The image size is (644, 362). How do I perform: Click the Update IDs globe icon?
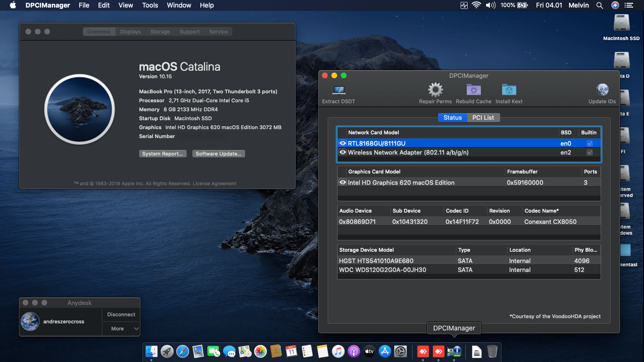602,90
